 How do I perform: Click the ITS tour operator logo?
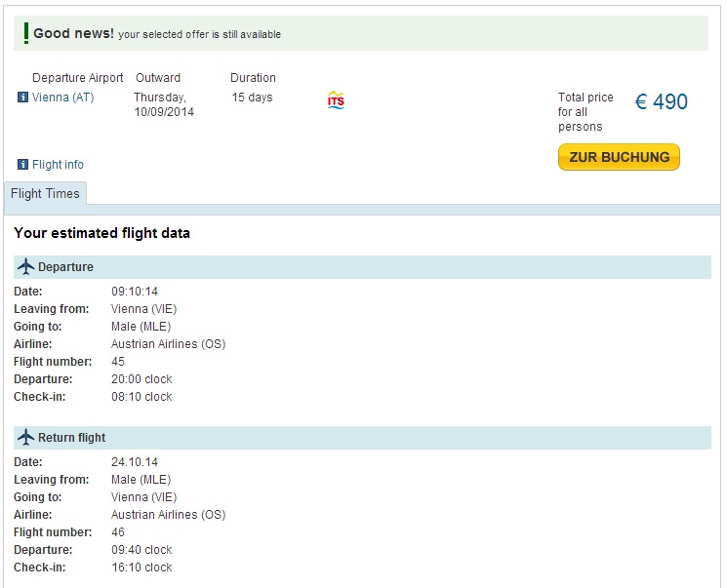(336, 99)
